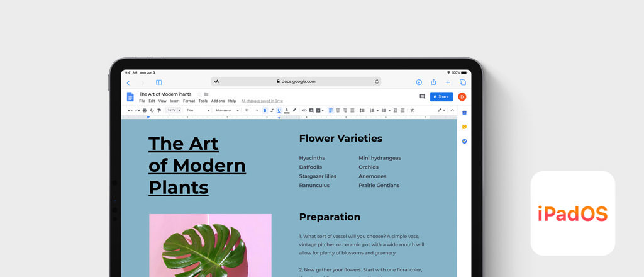Open the comment history icon
Screen dimensions: 644x277
coord(422,96)
